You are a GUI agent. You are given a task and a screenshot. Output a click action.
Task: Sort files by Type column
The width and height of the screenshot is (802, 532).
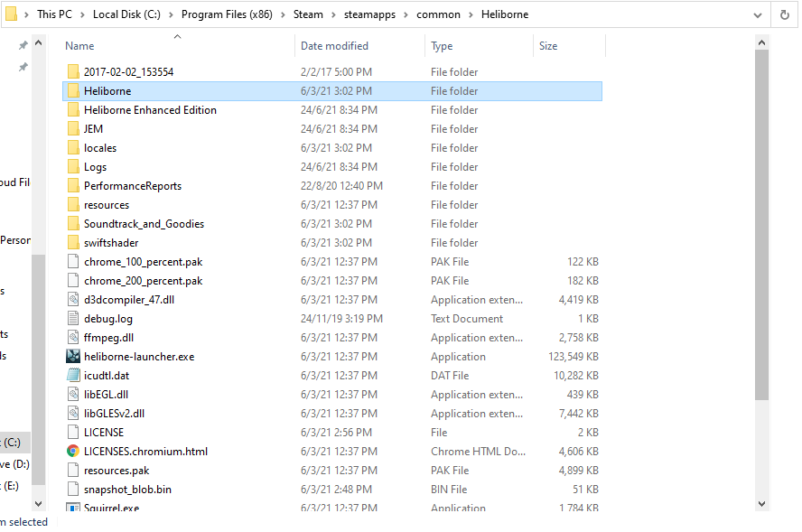[442, 46]
